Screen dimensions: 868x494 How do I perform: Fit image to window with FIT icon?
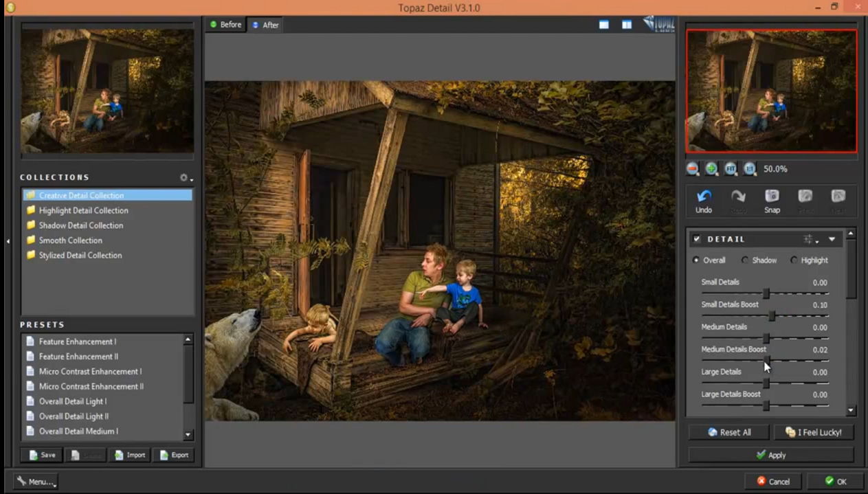[x=731, y=169]
